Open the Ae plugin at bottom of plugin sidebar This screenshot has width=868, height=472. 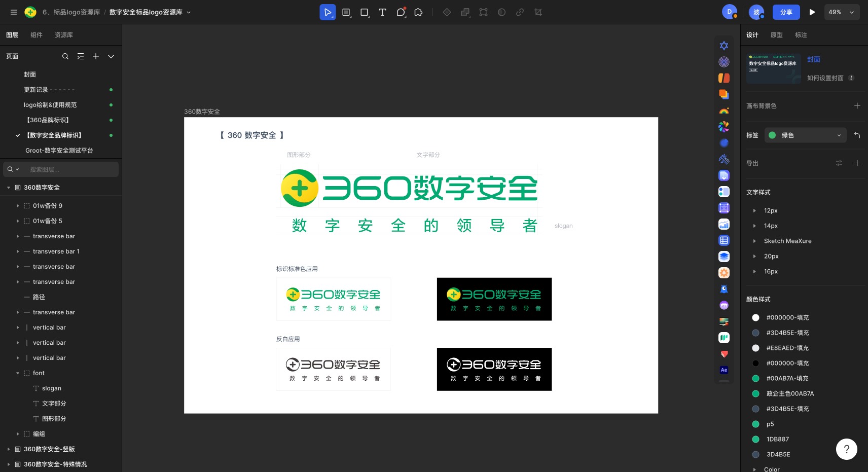(724, 370)
